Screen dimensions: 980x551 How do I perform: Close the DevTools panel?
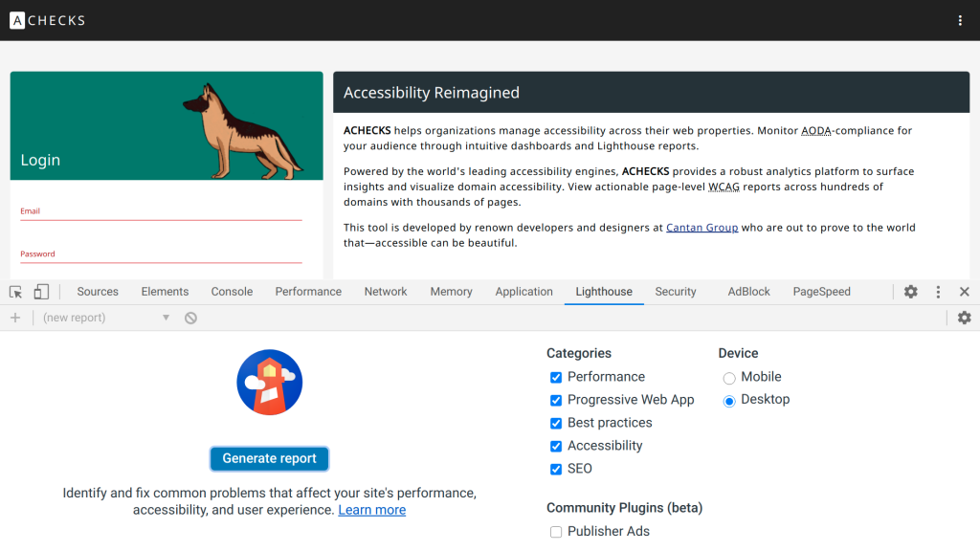tap(965, 292)
